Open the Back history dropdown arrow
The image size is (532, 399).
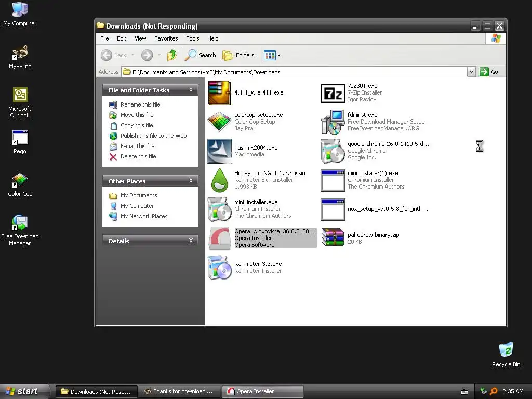coord(132,55)
